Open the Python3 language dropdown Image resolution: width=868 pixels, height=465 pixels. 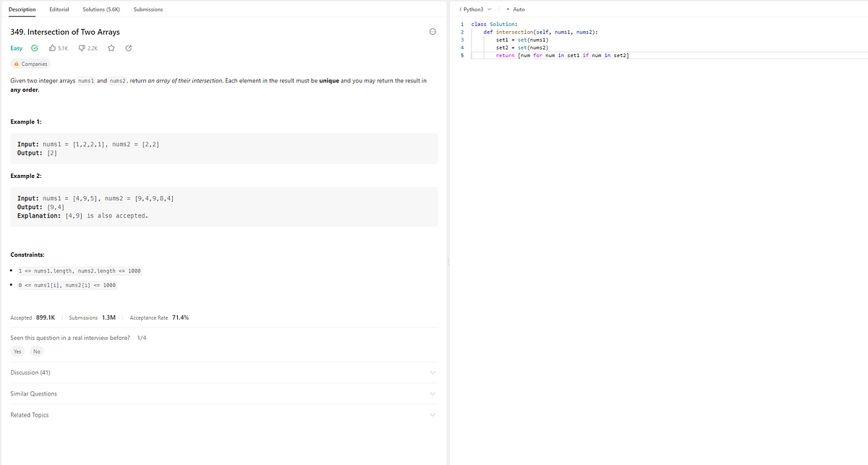477,9
